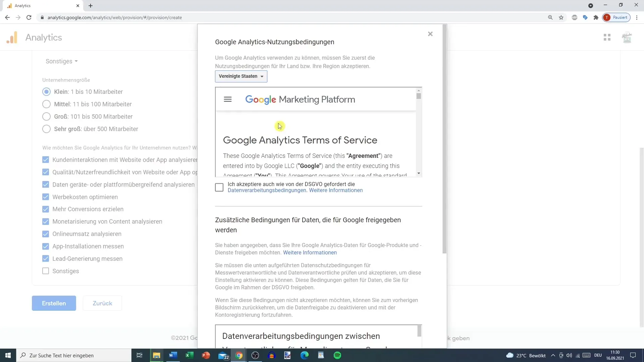Click the Analytics bar chart icon
Screen dimensions: 644x362
tap(12, 38)
